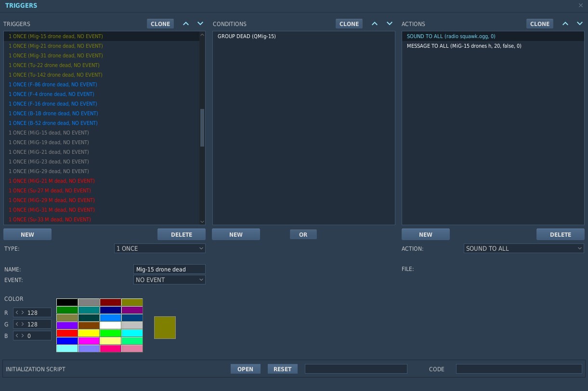
Task: Increase the R color value arrow
Action: pyautogui.click(x=22, y=312)
